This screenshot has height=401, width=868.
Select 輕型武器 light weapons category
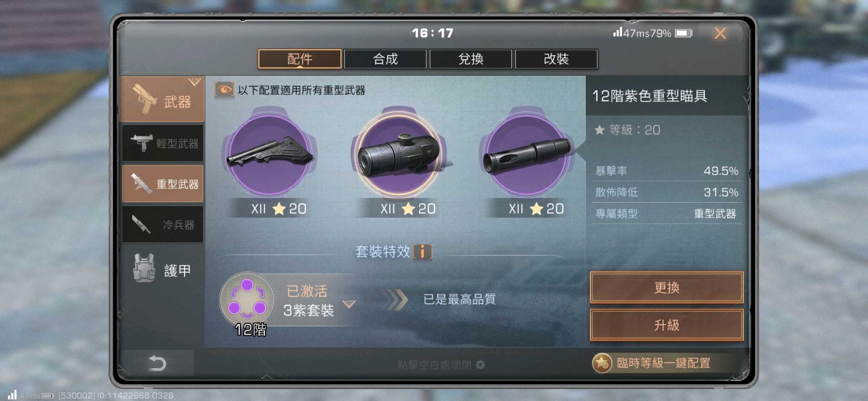pyautogui.click(x=162, y=143)
